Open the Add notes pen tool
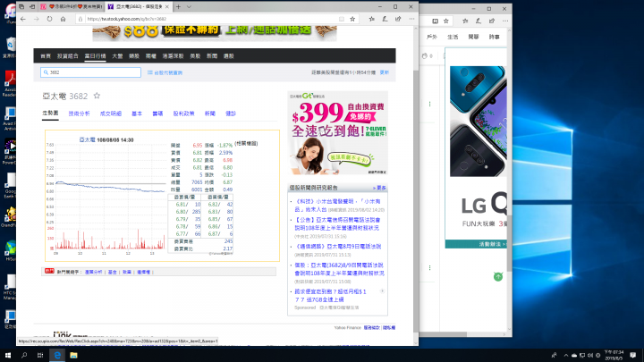This screenshot has height=362, width=644. (x=385, y=19)
